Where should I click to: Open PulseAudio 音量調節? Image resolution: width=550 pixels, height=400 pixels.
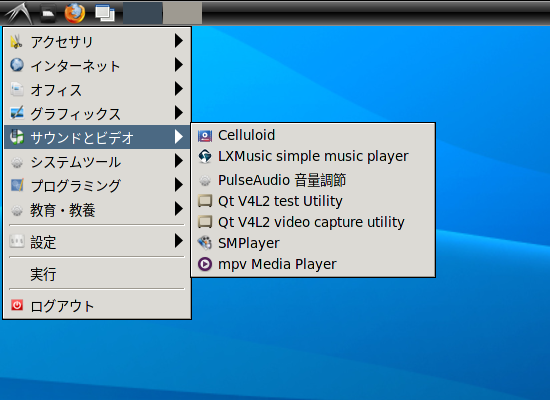[313, 180]
